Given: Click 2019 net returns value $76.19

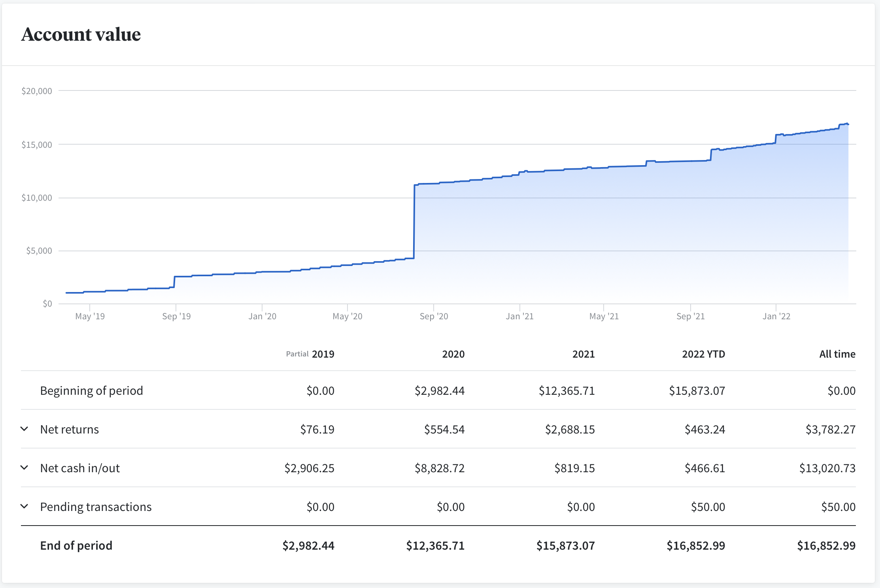Looking at the screenshot, I should [x=317, y=429].
